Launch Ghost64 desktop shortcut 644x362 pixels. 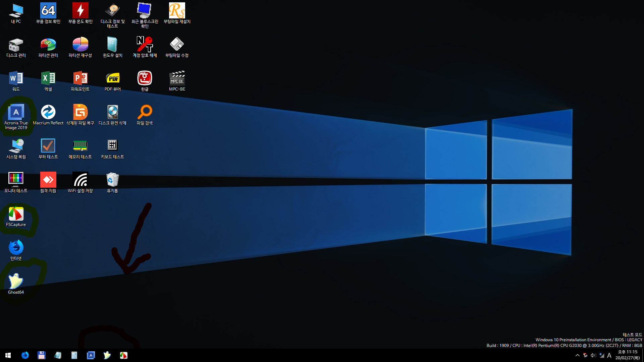click(16, 284)
